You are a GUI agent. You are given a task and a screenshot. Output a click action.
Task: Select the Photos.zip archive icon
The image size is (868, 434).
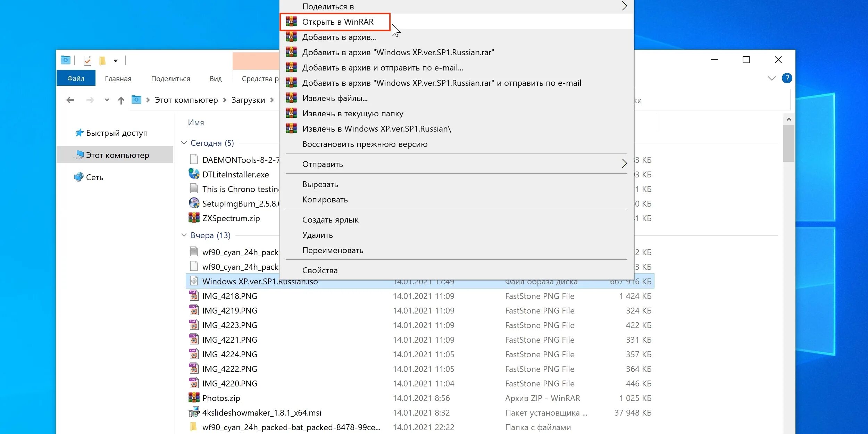(x=194, y=398)
